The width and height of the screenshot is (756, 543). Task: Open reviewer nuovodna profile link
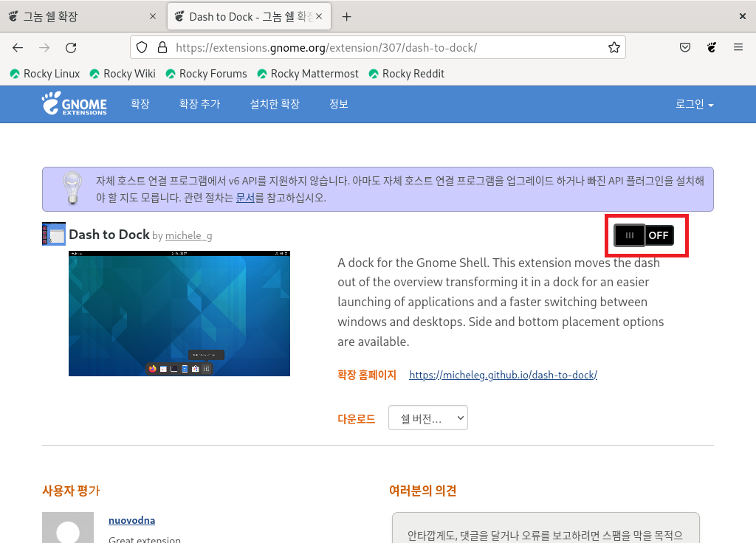(131, 520)
